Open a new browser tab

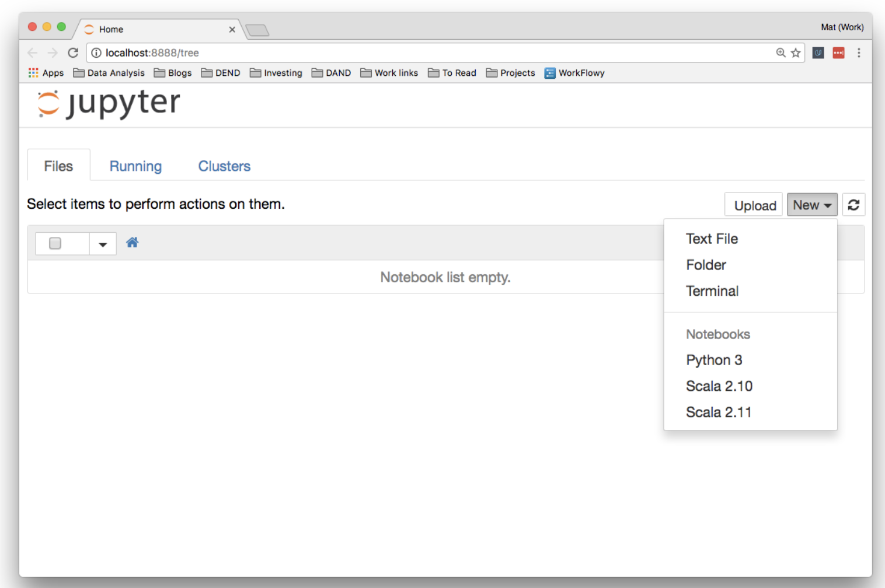coord(257,30)
